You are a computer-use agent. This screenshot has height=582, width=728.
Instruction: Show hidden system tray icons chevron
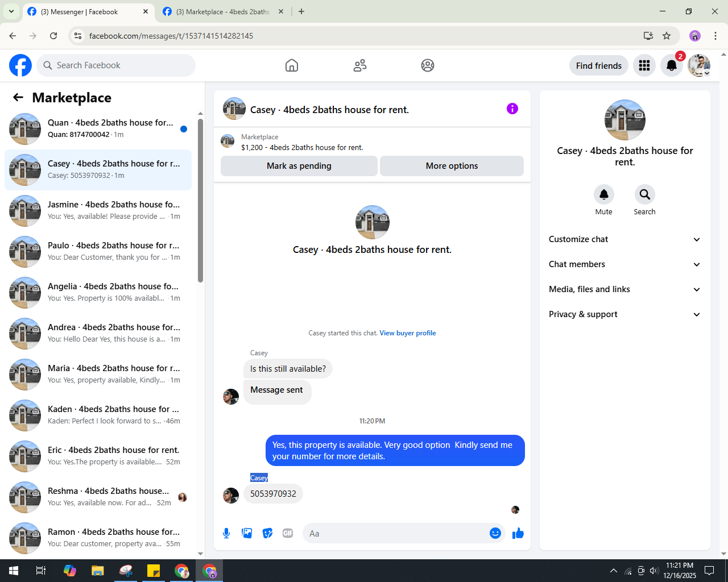click(x=614, y=571)
